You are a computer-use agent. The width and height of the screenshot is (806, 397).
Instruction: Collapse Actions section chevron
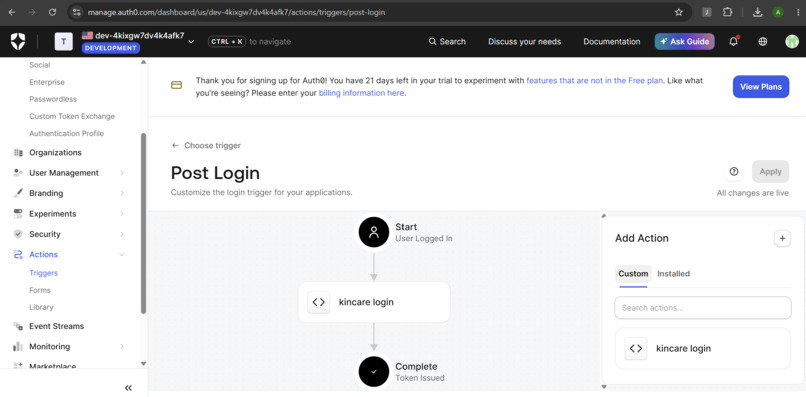click(122, 255)
